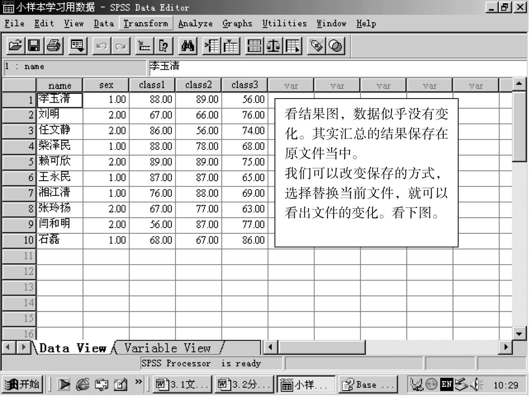Switch to the Variable View tab
This screenshot has width=532, height=399.
pyautogui.click(x=168, y=348)
